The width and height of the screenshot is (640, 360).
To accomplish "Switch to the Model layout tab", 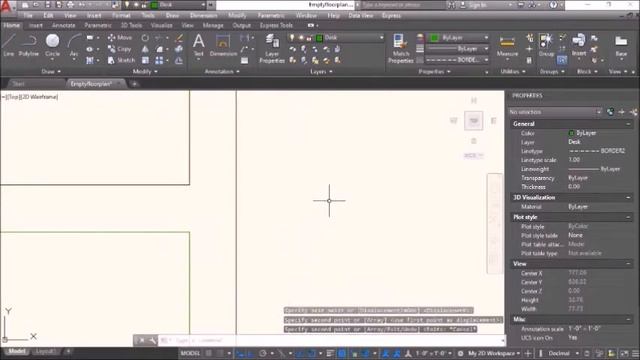I will click(x=17, y=351).
